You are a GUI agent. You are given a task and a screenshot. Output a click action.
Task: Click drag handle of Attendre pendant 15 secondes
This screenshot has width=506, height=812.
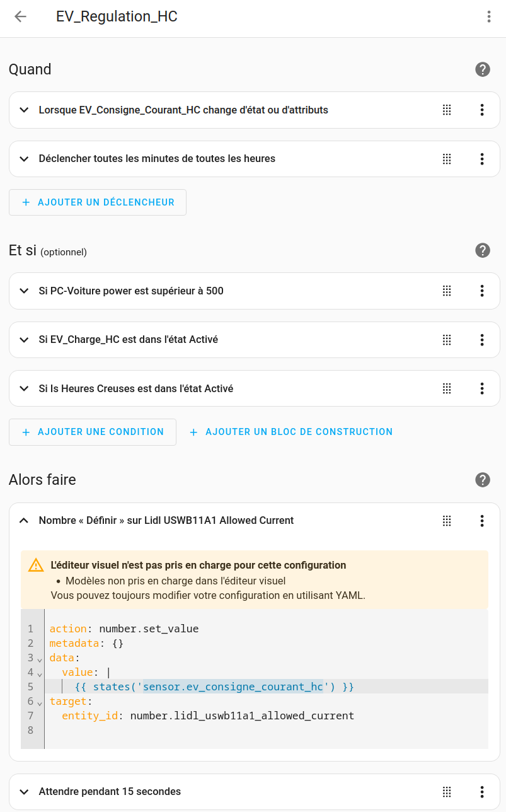(447, 792)
